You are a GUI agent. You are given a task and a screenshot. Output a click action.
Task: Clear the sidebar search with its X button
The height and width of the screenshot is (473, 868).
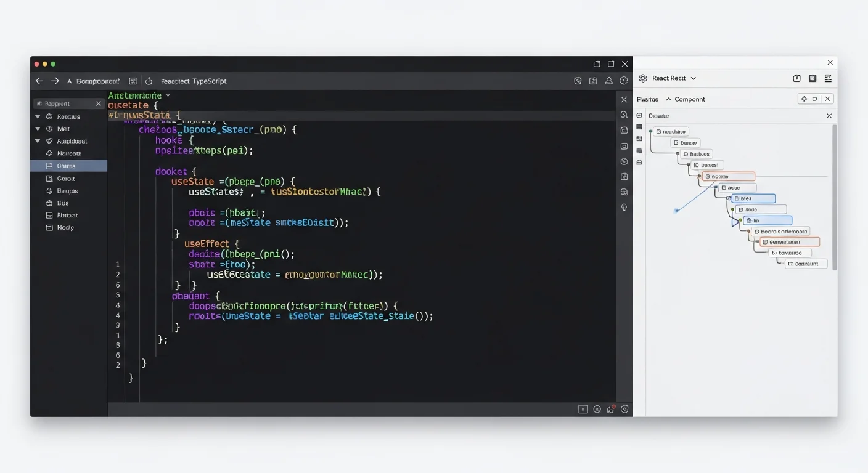pyautogui.click(x=98, y=103)
